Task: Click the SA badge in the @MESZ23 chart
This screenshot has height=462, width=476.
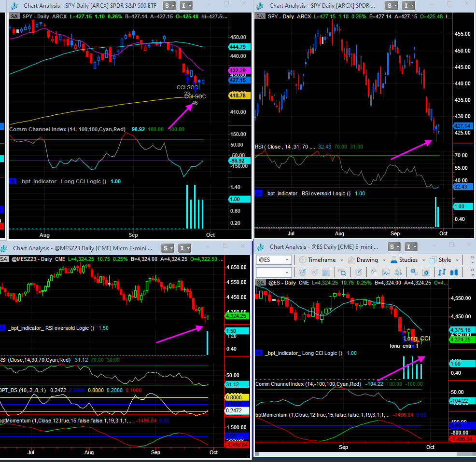Action: click(4, 259)
